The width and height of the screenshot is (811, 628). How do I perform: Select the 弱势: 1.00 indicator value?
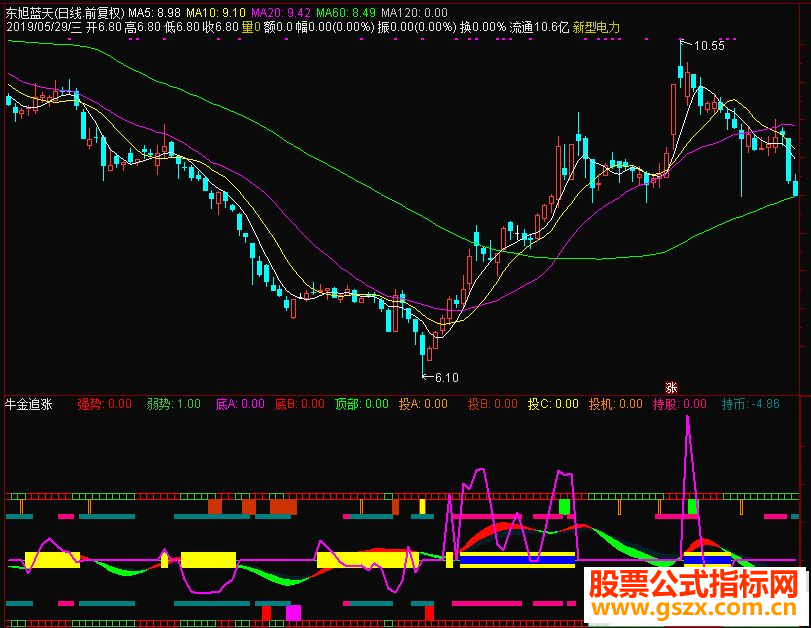(x=173, y=404)
